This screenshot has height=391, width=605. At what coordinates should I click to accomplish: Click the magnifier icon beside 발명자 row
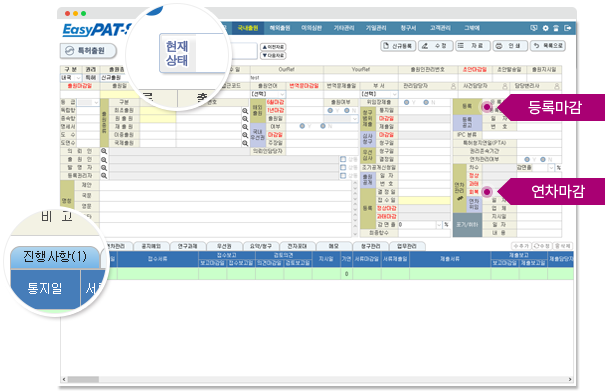(104, 168)
